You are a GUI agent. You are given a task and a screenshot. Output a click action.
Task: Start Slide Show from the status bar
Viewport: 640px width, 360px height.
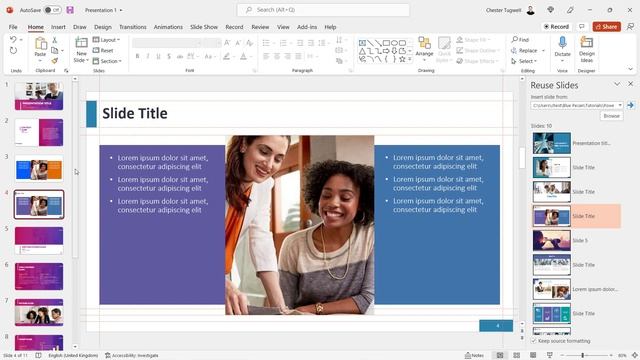(550, 356)
